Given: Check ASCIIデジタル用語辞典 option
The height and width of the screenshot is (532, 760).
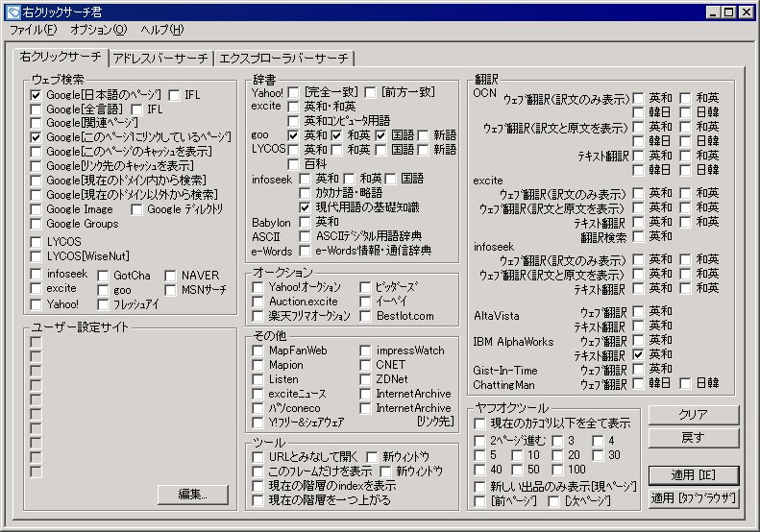Looking at the screenshot, I should 305,236.
